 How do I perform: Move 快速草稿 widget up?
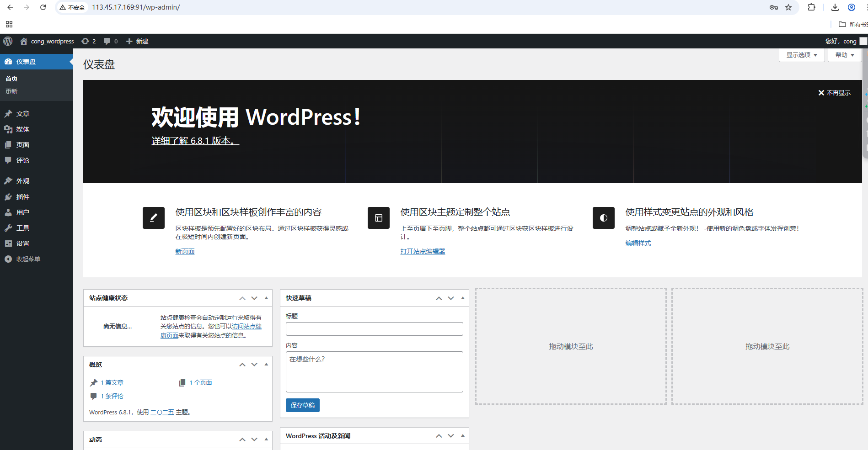439,298
